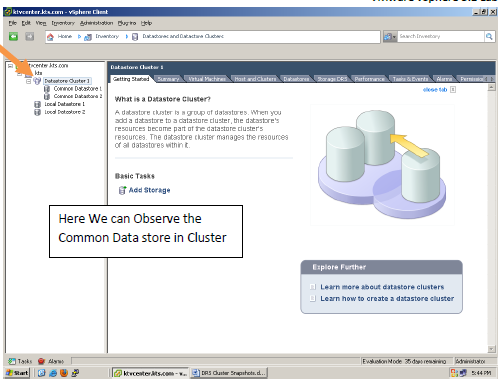Click the Windows Start button

tap(17, 373)
